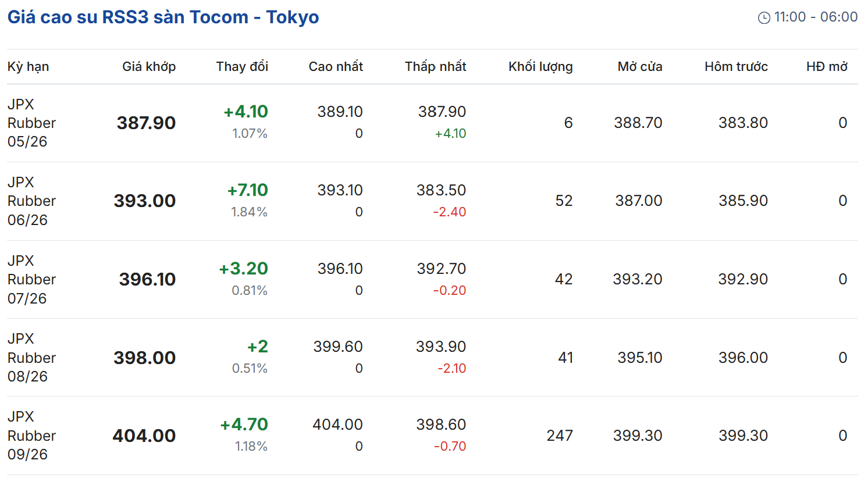Click the Khối lượng column header

tap(540, 67)
